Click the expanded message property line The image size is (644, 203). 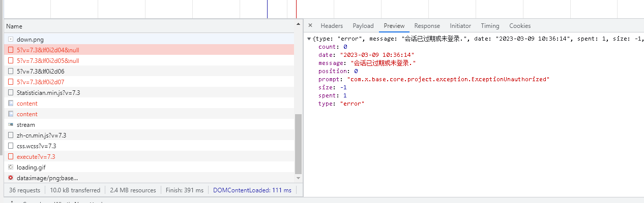(367, 63)
